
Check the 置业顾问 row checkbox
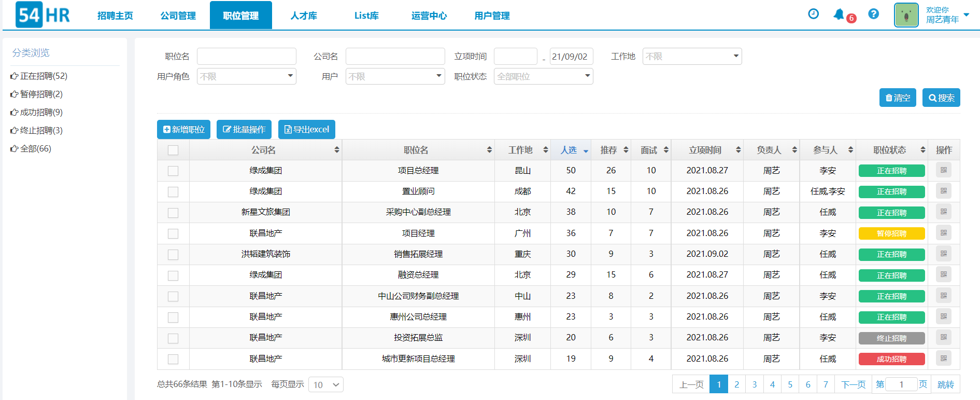click(x=173, y=191)
